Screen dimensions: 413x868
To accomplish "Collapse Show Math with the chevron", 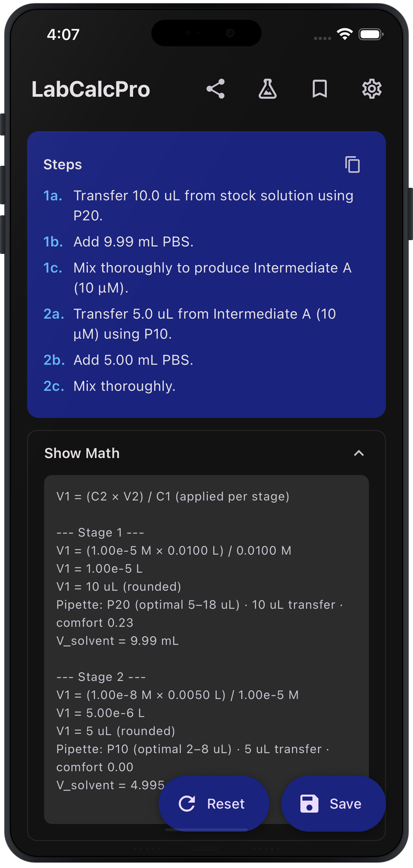I will 359,453.
